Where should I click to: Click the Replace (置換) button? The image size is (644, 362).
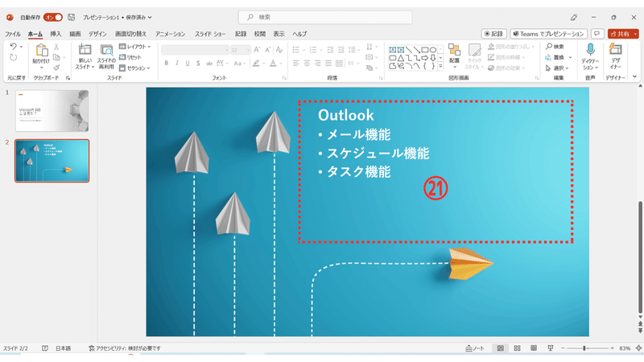click(x=555, y=57)
